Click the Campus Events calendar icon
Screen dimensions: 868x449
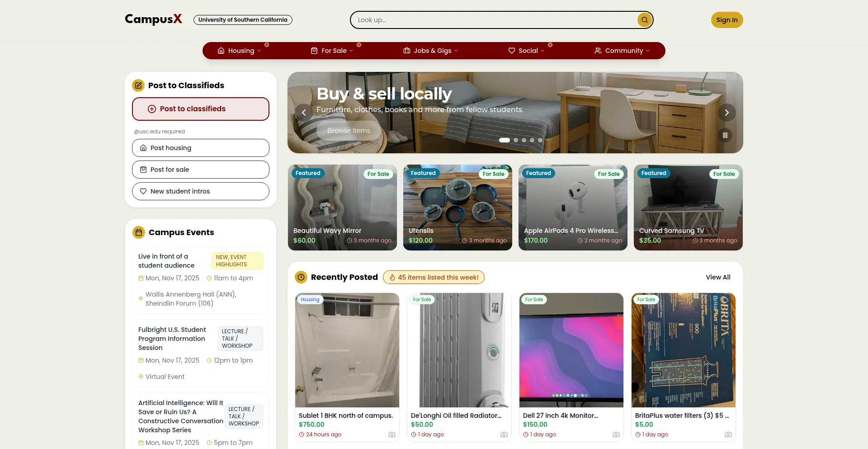139,232
